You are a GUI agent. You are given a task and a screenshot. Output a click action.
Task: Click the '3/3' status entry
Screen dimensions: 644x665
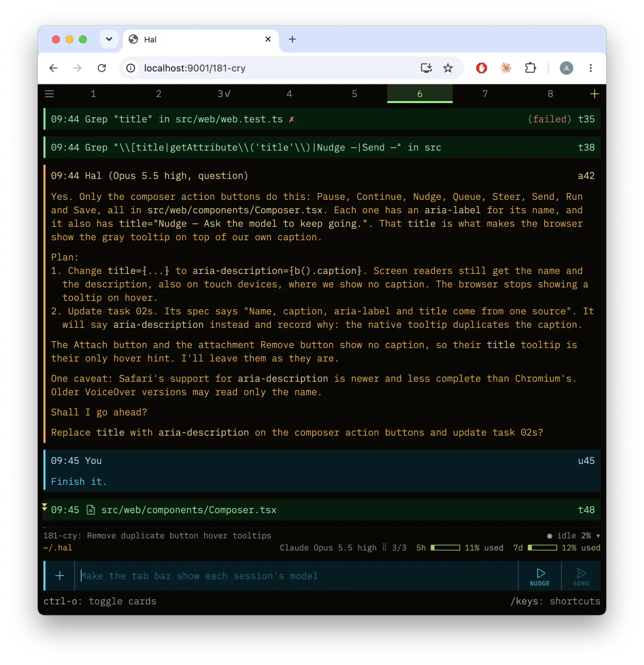pos(399,548)
